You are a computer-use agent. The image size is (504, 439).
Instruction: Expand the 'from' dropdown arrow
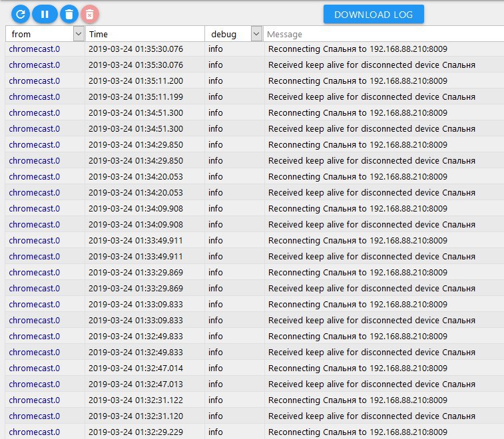[79, 34]
